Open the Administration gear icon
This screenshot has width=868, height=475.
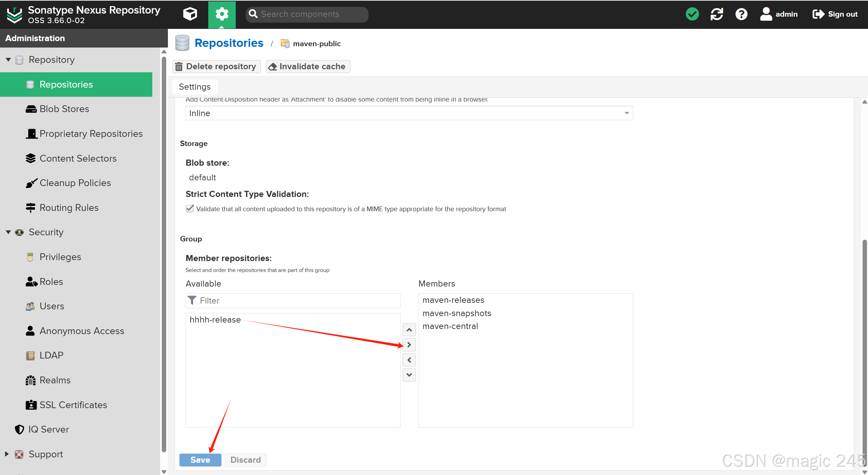tap(222, 14)
